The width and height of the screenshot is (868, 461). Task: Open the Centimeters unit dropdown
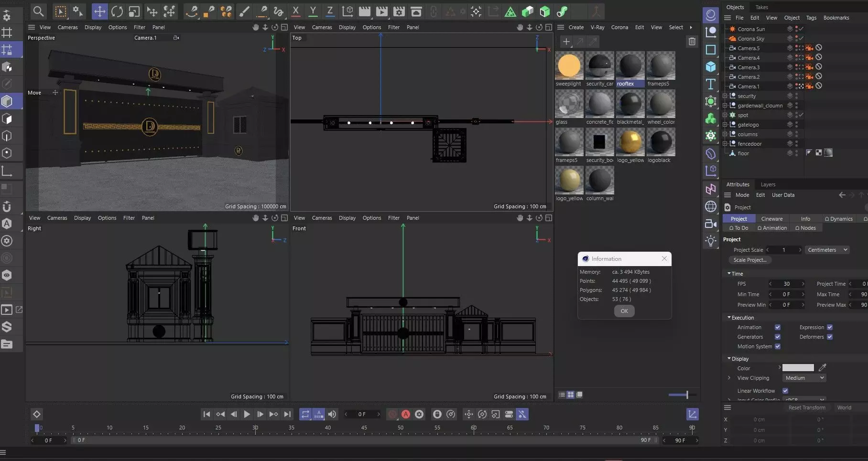(x=827, y=250)
